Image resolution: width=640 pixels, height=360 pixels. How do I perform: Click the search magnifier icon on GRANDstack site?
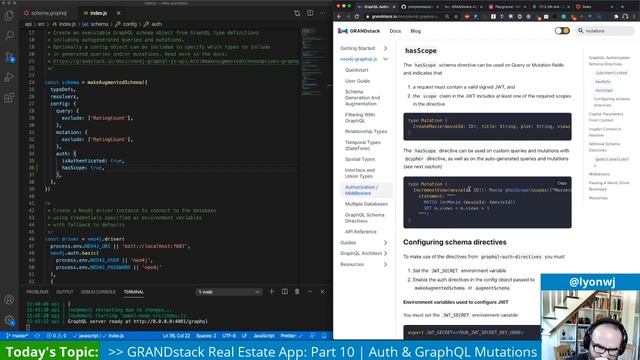pos(580,31)
